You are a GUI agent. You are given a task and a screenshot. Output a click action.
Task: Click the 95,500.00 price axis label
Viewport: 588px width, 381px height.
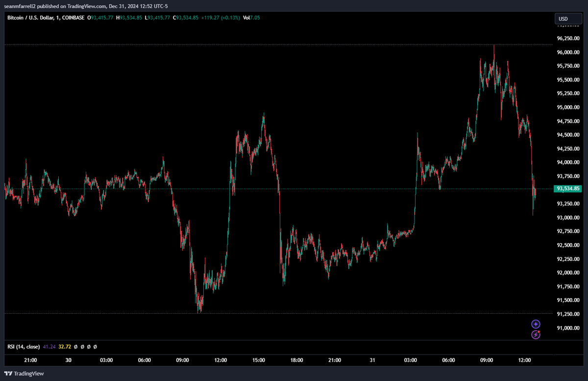point(568,80)
